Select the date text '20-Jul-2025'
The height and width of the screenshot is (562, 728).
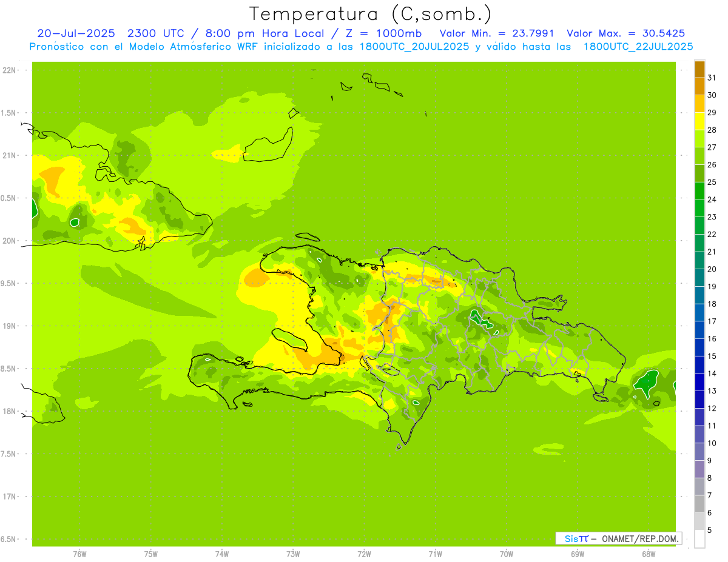coord(76,33)
